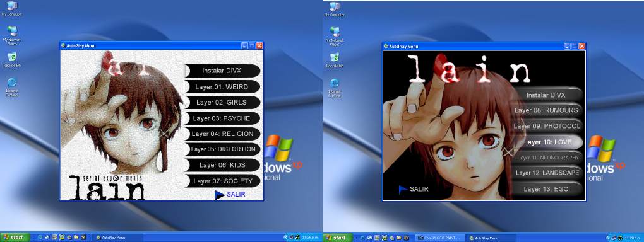This screenshot has width=644, height=242.
Task: Open Layer 13: EGO
Action: [546, 189]
